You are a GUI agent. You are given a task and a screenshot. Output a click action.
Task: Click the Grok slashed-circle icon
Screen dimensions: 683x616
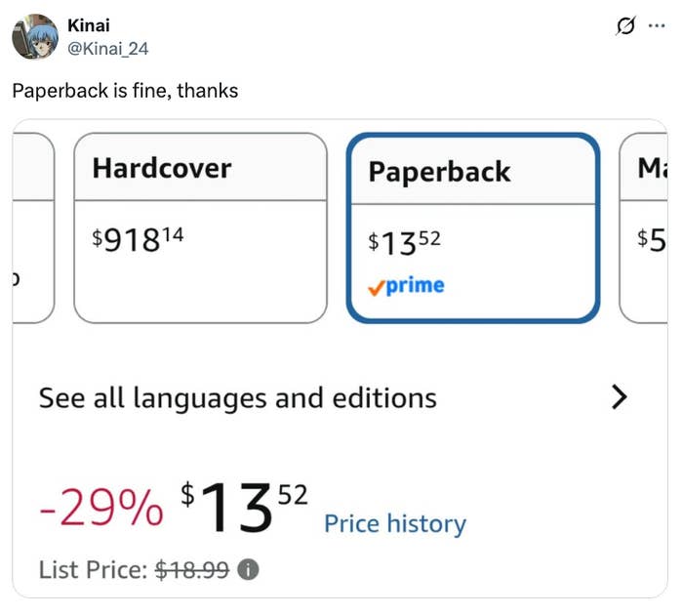tap(625, 25)
